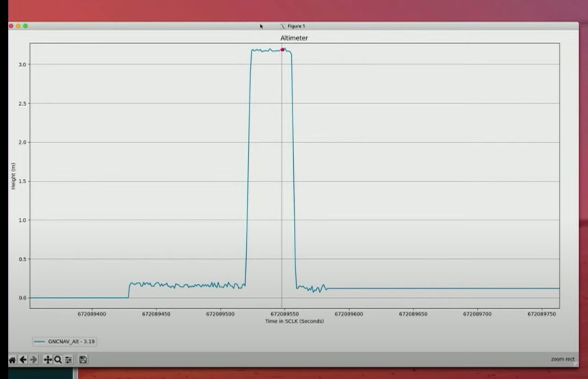
Task: Maximize the window with the green button
Action: click(26, 26)
